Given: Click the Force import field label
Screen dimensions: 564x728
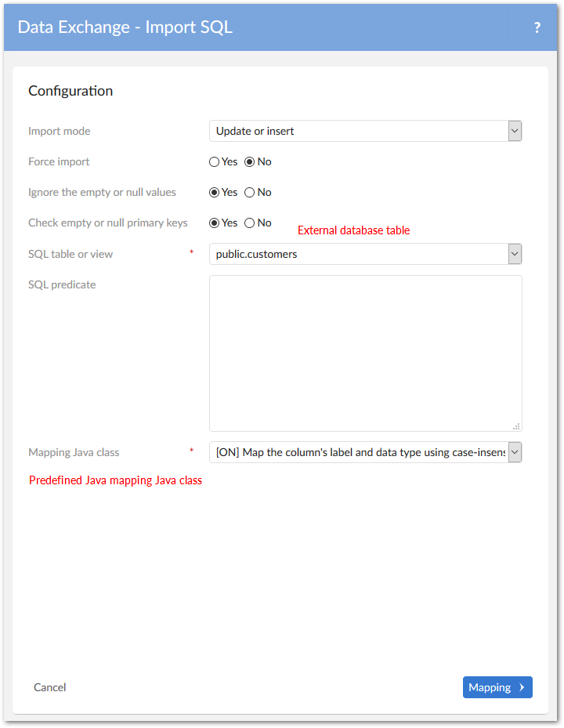Looking at the screenshot, I should pos(59,161).
